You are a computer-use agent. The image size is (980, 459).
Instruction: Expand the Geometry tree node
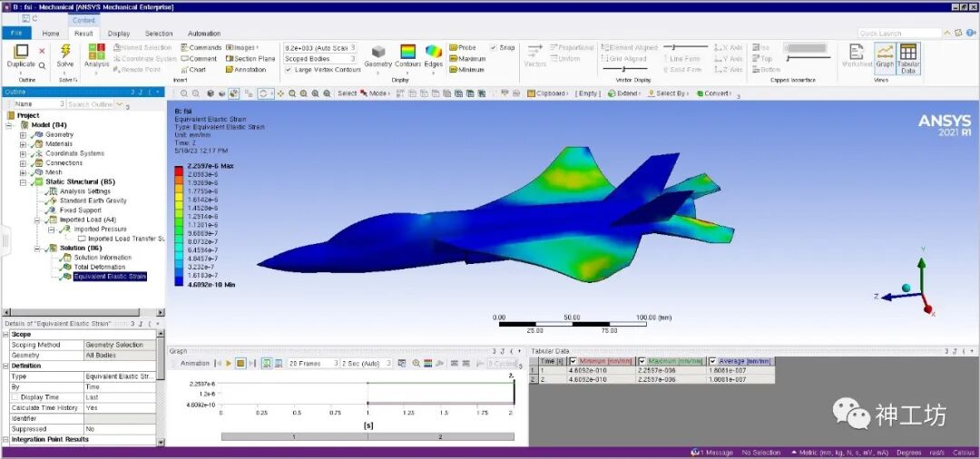pos(23,135)
